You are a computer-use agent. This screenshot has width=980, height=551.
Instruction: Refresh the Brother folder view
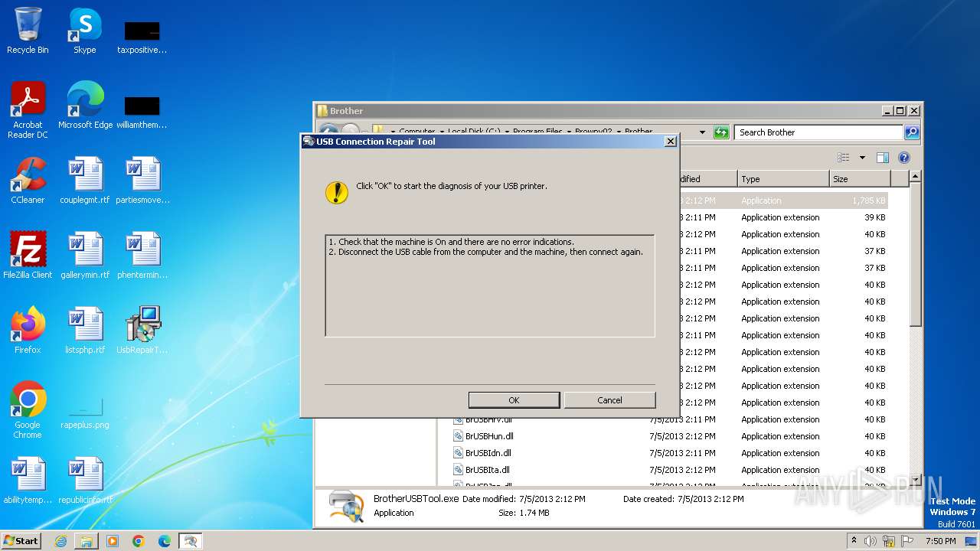pos(721,132)
